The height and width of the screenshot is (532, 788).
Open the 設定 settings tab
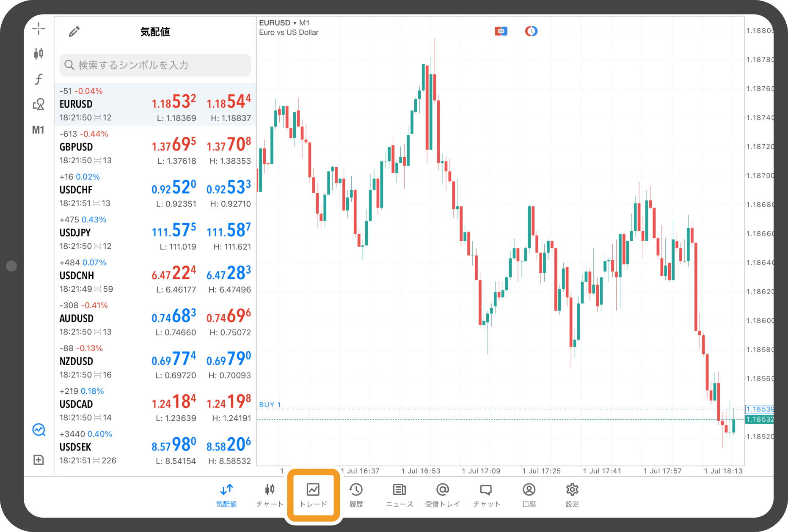(x=572, y=495)
